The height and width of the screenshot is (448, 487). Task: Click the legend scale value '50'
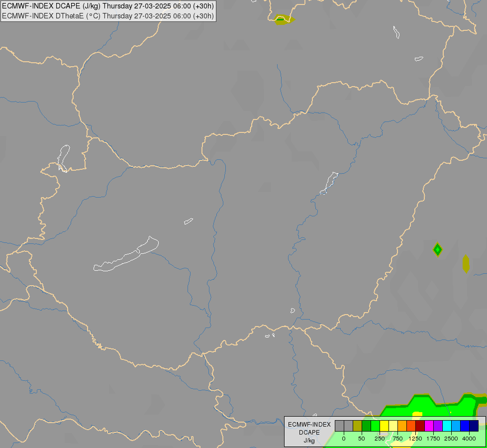(362, 439)
